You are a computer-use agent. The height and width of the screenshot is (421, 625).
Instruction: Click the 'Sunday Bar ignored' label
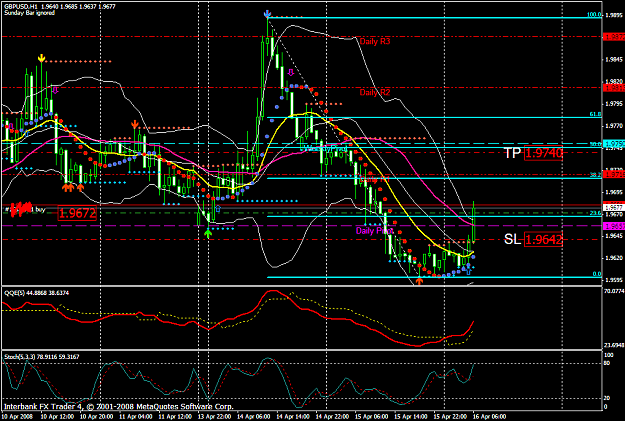pyautogui.click(x=29, y=13)
